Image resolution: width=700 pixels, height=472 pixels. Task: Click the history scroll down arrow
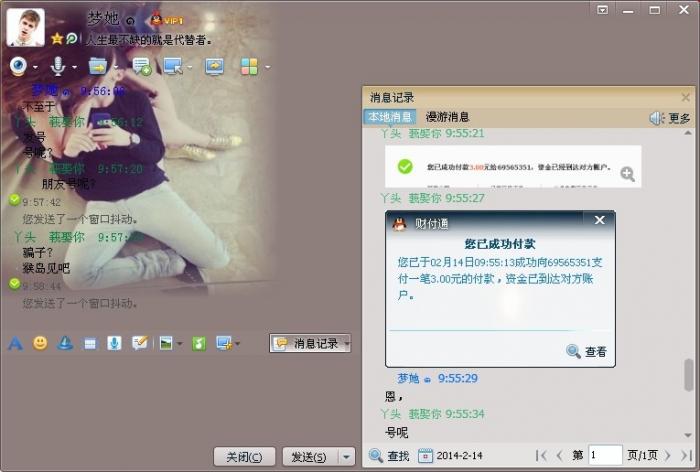(x=688, y=434)
